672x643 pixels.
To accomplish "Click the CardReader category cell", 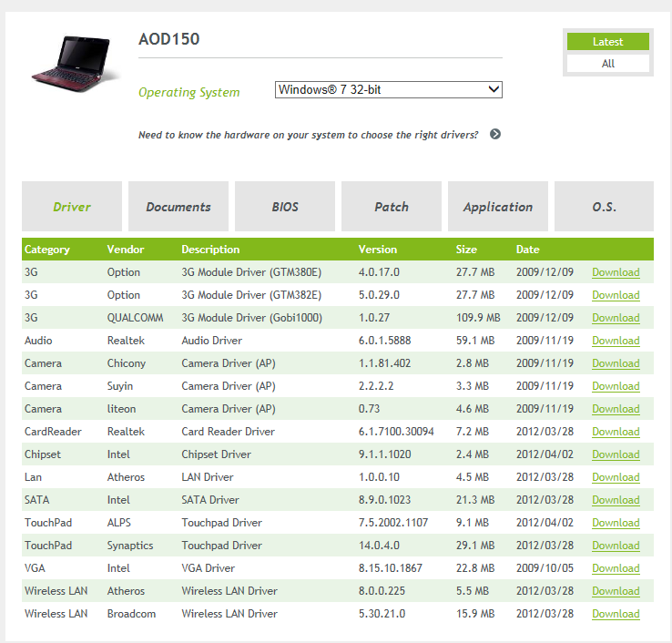I will pos(53,431).
